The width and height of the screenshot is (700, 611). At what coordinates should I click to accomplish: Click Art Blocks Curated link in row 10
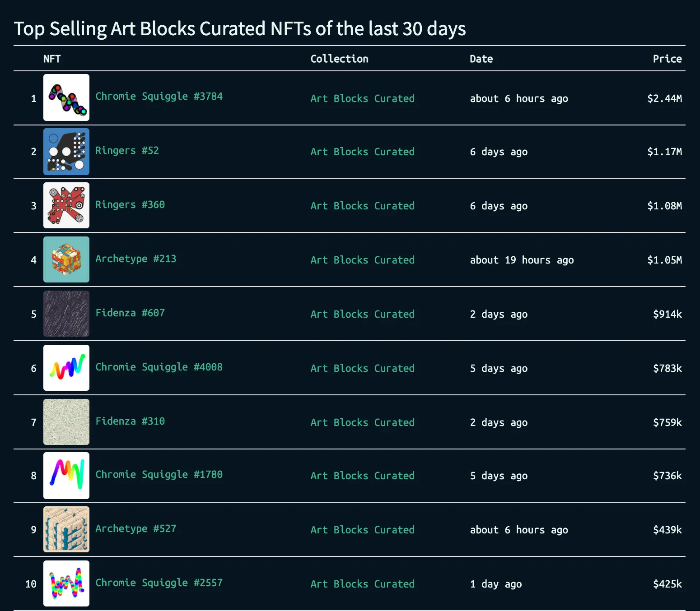click(x=362, y=584)
